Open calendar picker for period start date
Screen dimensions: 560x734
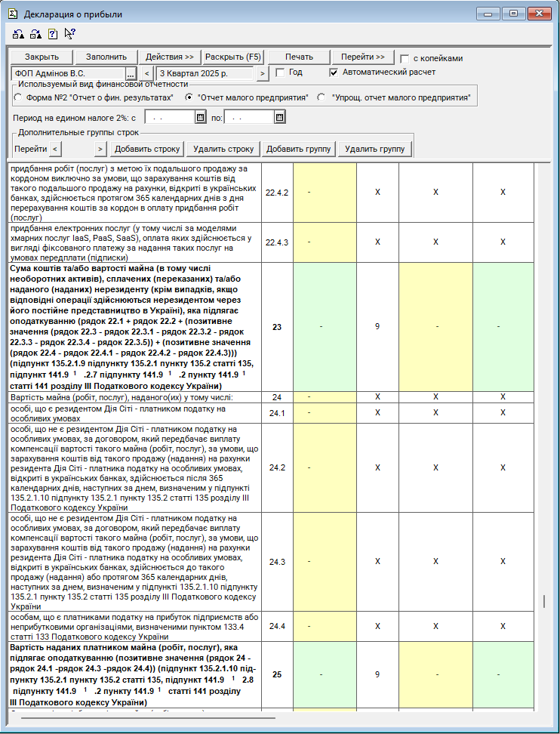[x=200, y=117]
